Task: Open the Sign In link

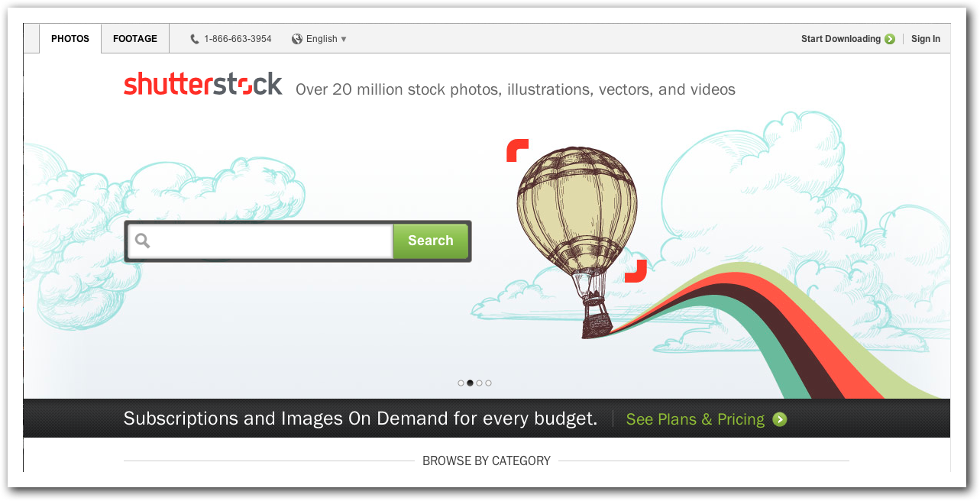Action: pos(926,39)
